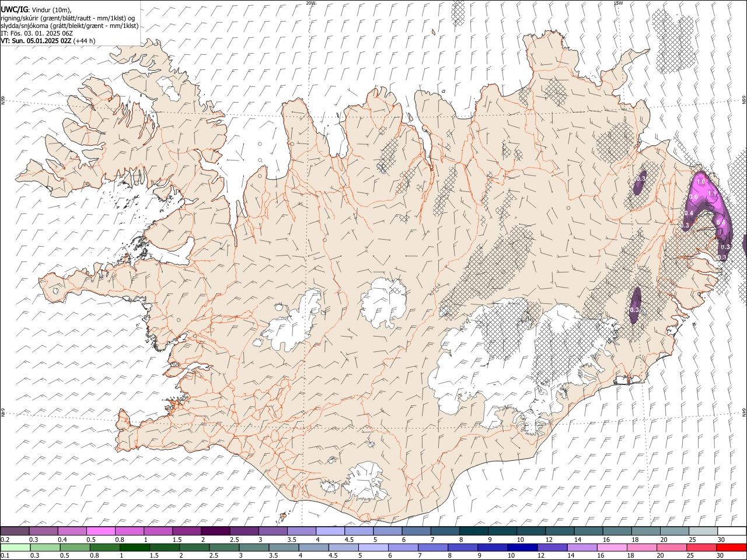Click '0.3' in the northern isolated purple patch
The height and width of the screenshot is (560, 747).
point(641,178)
